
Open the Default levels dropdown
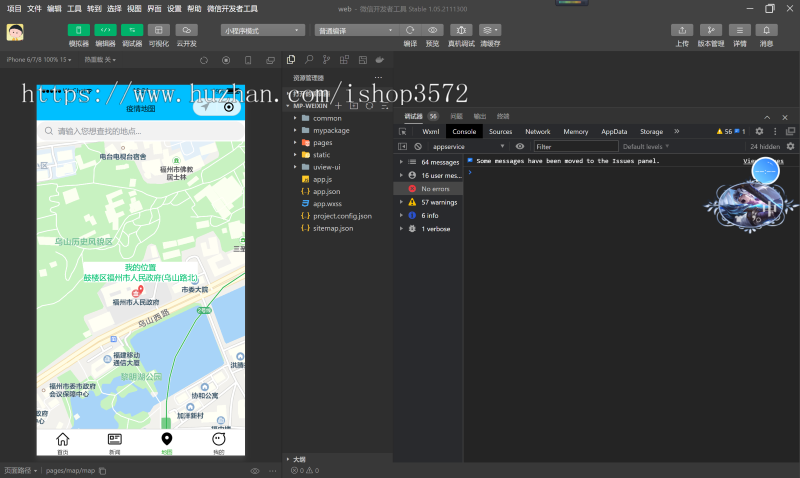[x=645, y=146]
